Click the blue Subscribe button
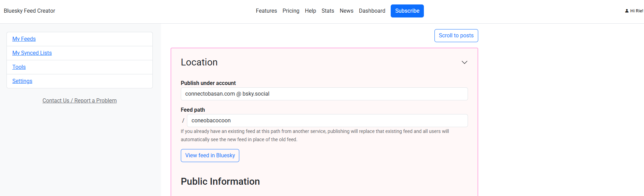Screen dimensions: 644x196 tap(407, 11)
